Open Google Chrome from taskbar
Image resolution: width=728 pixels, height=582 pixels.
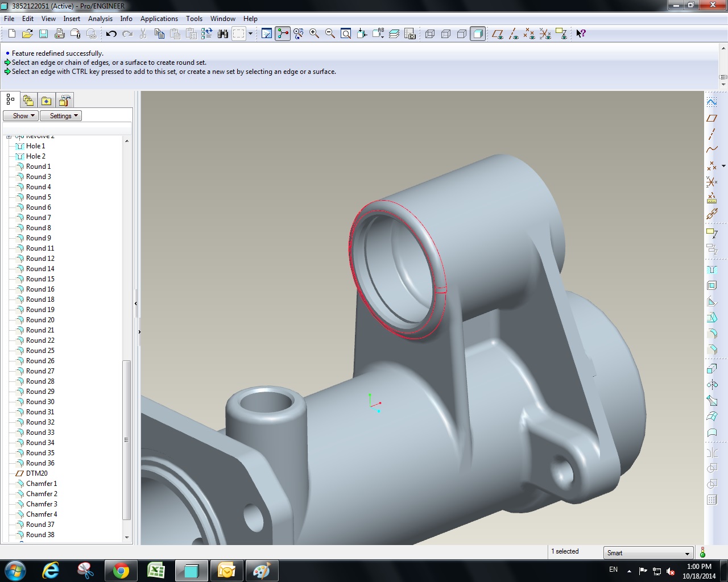pyautogui.click(x=121, y=570)
